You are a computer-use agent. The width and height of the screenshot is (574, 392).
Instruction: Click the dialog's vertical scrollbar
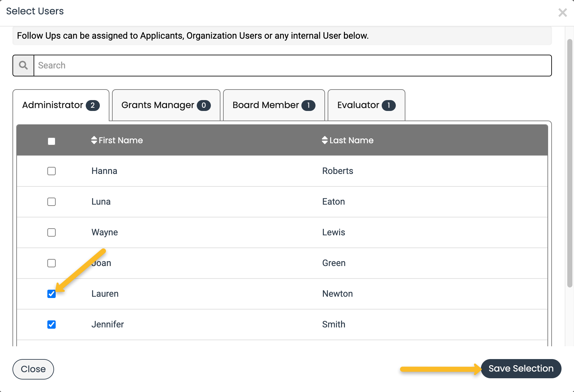coord(570,163)
